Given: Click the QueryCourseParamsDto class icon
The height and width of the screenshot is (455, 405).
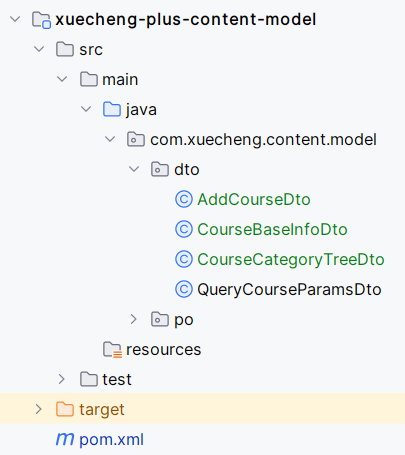Looking at the screenshot, I should click(184, 289).
